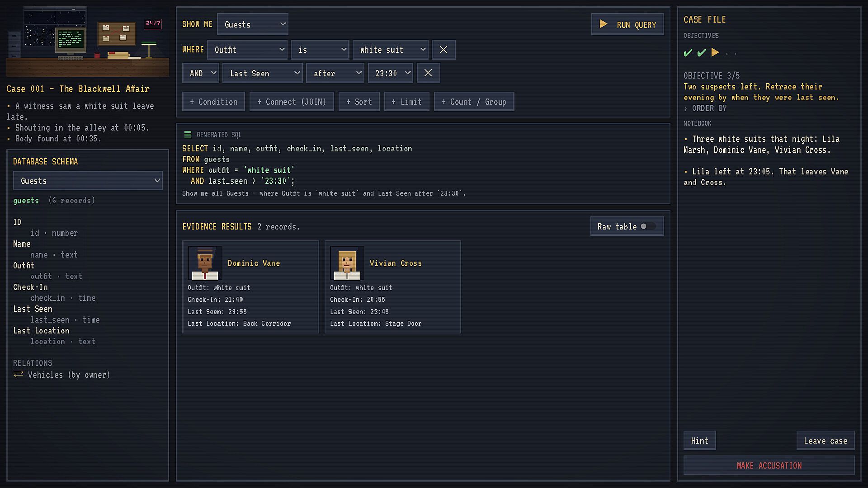Open the Show Me Guests dropdown

click(x=253, y=24)
